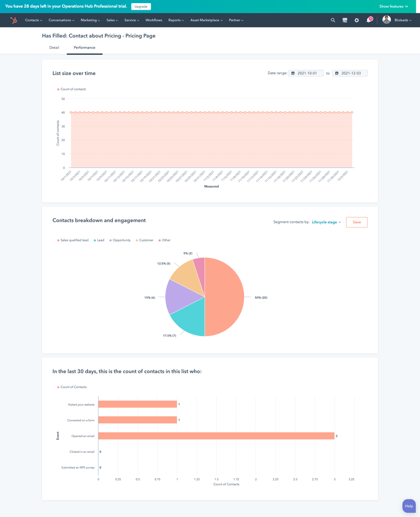Open the search magnifier in the top bar
This screenshot has width=420, height=517.
click(333, 20)
